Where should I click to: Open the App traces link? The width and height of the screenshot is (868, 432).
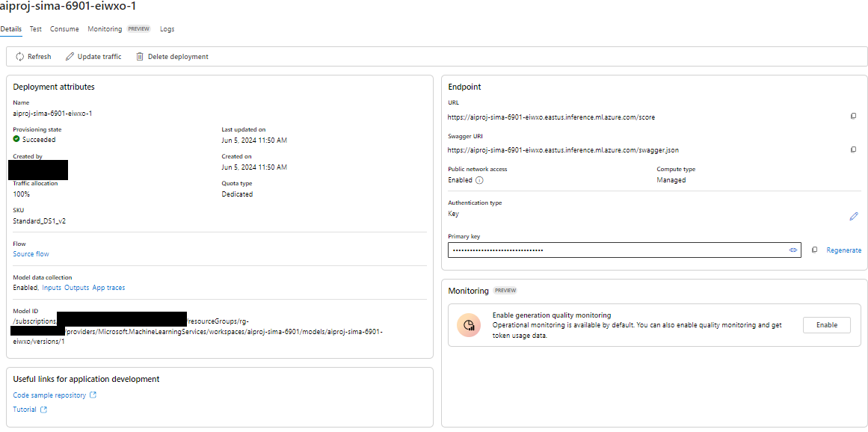point(108,288)
